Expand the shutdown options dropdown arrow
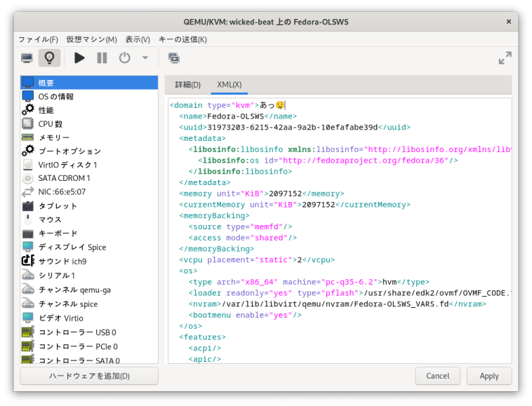This screenshot has height=406, width=532. (145, 58)
